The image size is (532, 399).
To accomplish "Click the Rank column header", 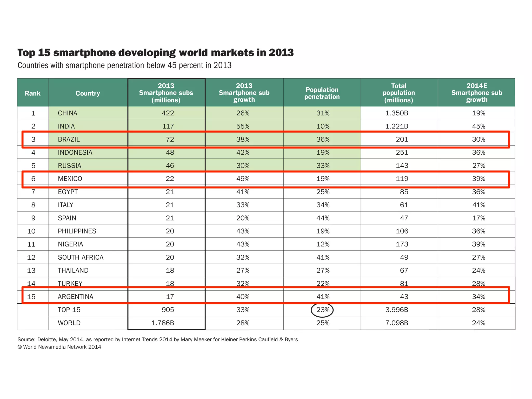I will coord(32,93).
